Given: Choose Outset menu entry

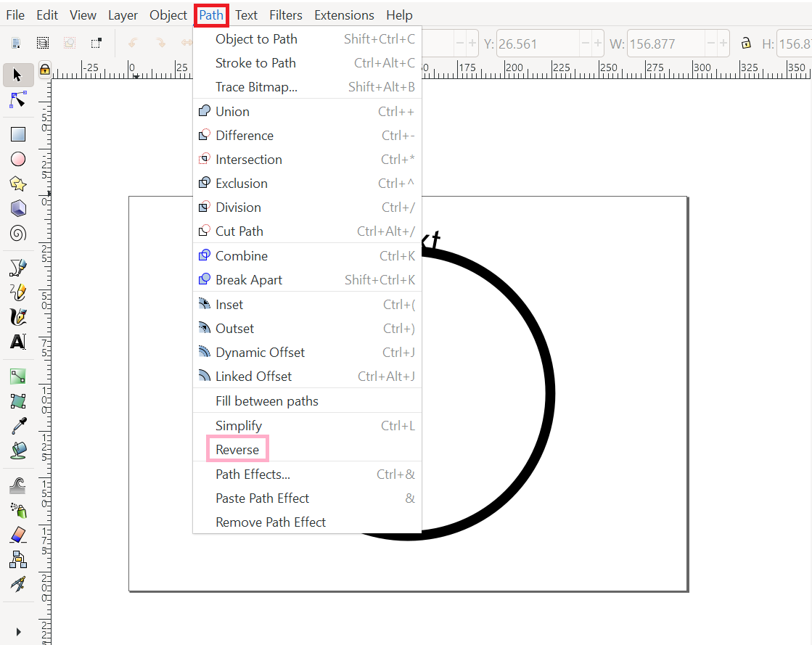Looking at the screenshot, I should tap(308, 328).
